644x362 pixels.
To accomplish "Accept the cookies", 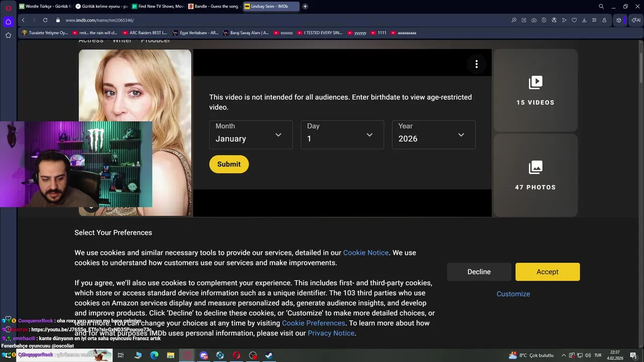I will click(x=547, y=272).
